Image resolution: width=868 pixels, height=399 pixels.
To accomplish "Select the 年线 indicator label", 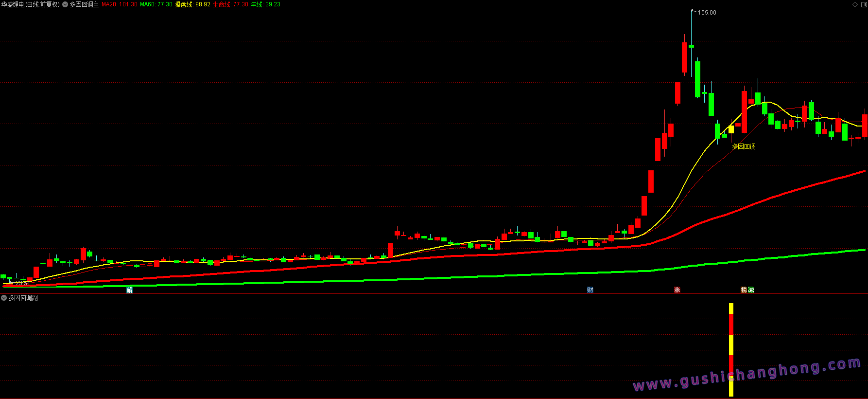I will click(265, 4).
